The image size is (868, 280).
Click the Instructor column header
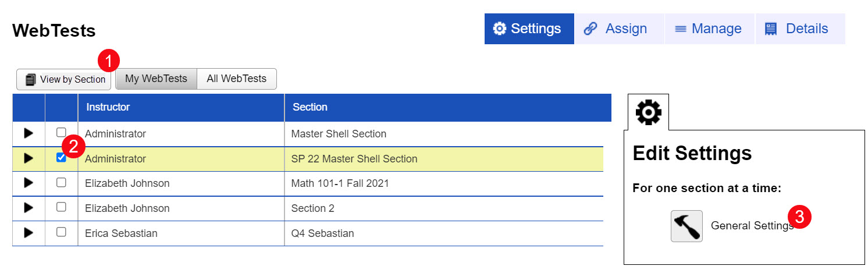click(x=108, y=107)
